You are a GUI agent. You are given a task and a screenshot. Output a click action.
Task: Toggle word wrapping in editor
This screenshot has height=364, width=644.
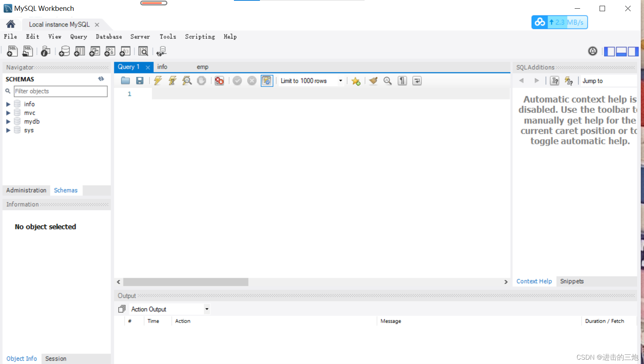click(x=417, y=80)
